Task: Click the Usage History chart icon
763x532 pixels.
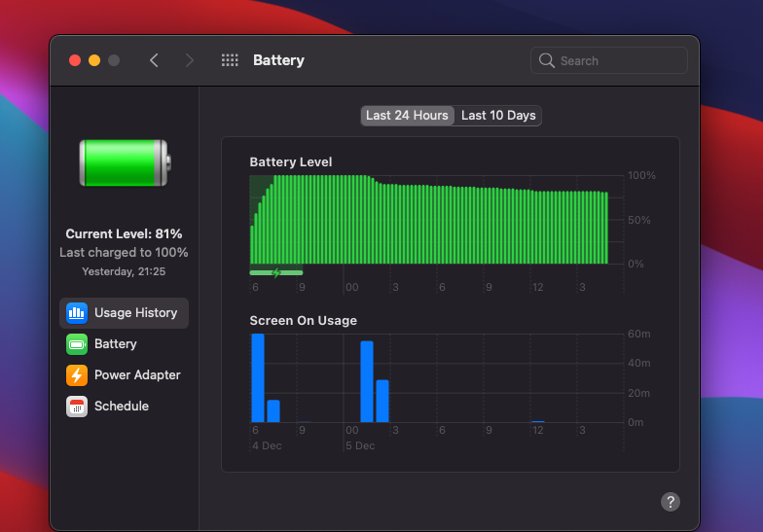Action: click(x=77, y=313)
